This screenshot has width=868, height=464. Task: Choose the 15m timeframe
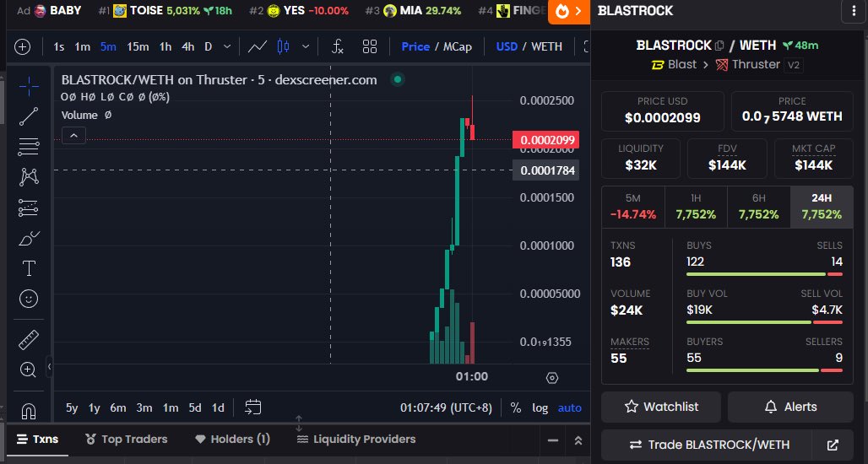pos(138,47)
